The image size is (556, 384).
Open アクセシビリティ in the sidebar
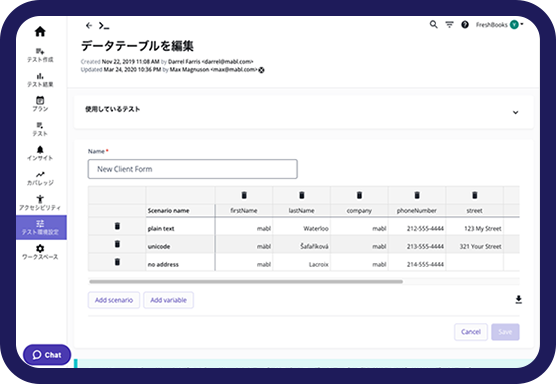pos(40,203)
